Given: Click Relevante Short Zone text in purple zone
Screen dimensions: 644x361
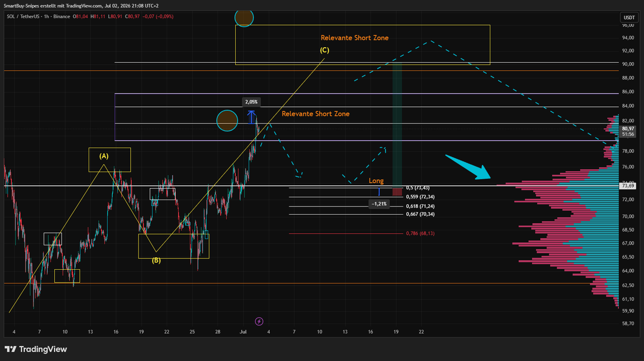Looking at the screenshot, I should coord(315,114).
